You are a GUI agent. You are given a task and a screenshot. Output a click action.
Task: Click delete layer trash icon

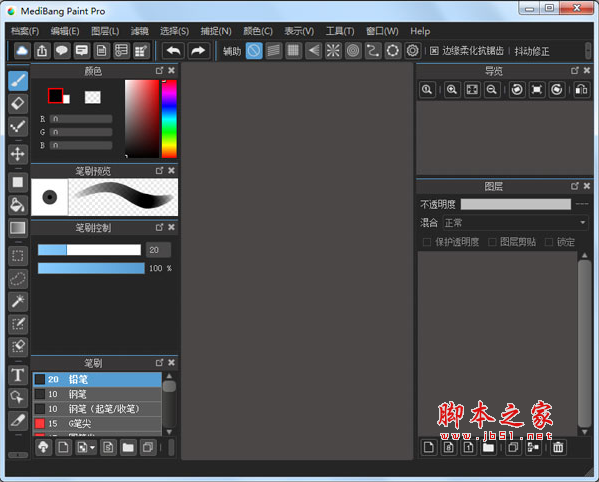tap(558, 447)
